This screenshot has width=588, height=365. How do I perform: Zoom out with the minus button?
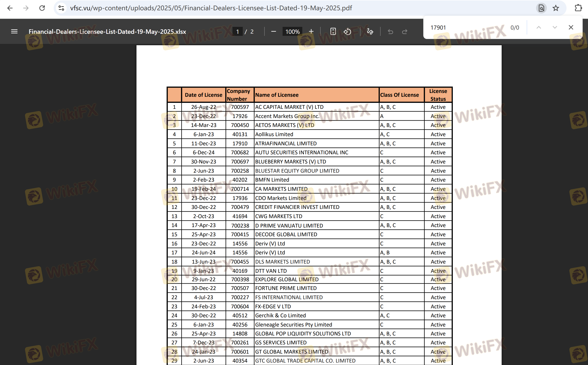pyautogui.click(x=273, y=31)
